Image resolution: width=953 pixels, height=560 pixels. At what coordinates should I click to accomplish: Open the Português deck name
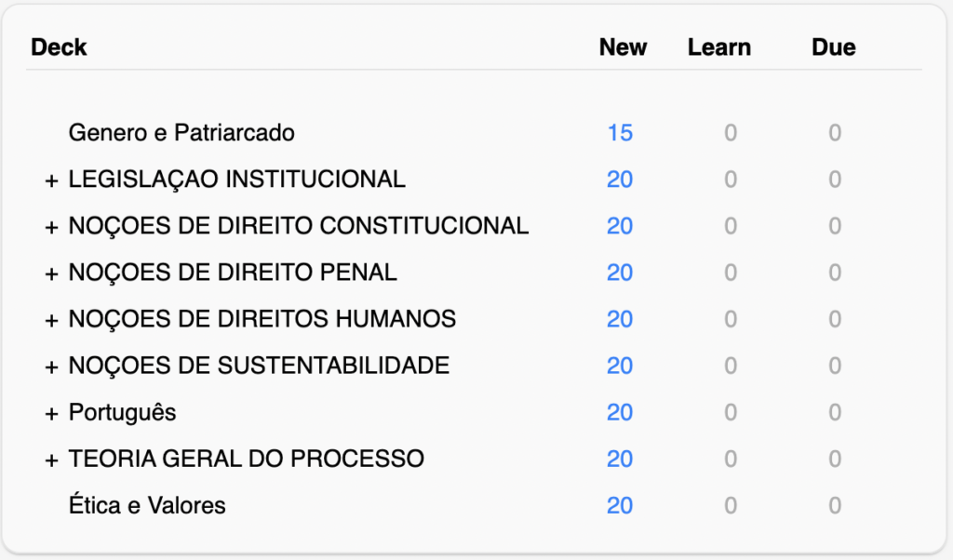[x=122, y=412]
